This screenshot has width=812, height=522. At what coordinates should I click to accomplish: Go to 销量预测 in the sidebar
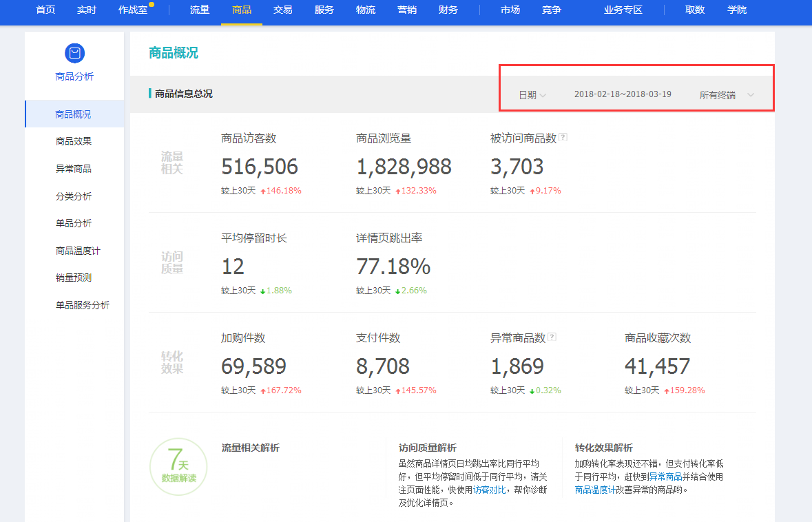[x=74, y=278]
